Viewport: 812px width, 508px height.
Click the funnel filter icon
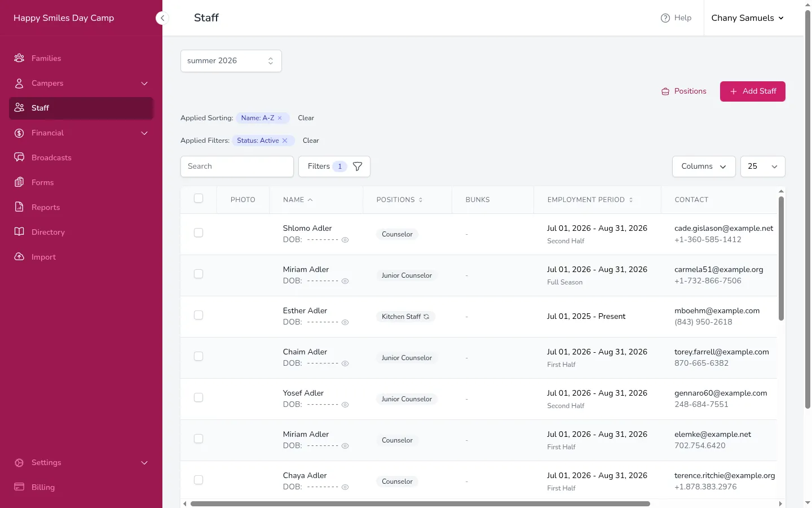coord(358,167)
